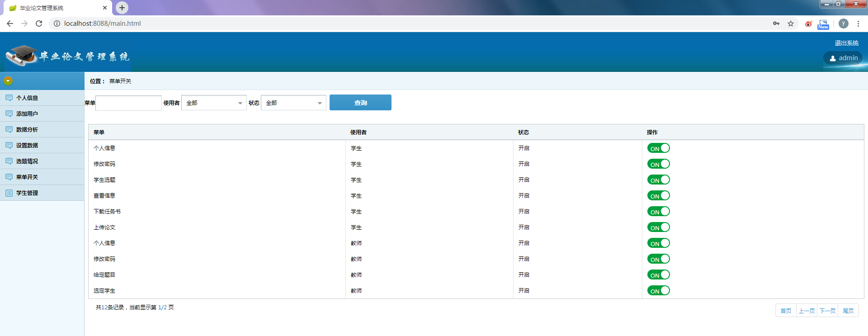Click the 退出系统 logout link
Screen dimensions: 868x336
coord(846,43)
